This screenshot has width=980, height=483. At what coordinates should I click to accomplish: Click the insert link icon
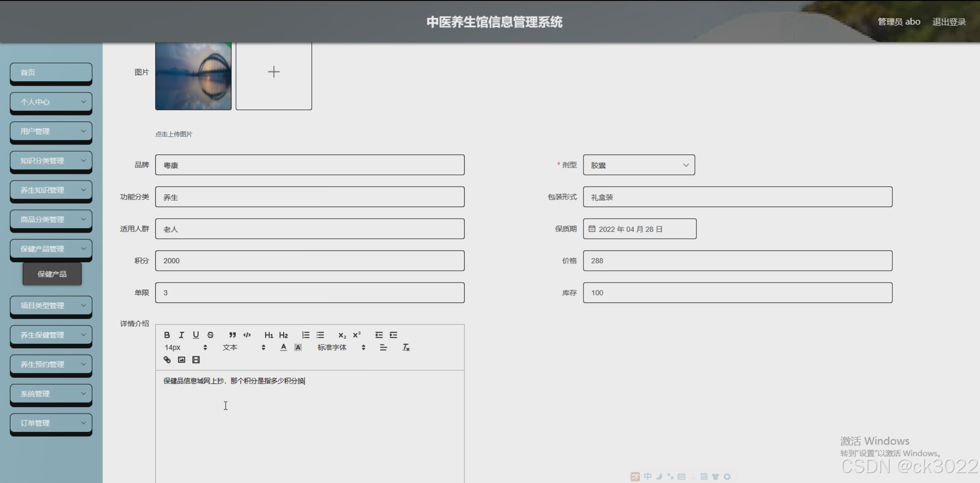(167, 360)
